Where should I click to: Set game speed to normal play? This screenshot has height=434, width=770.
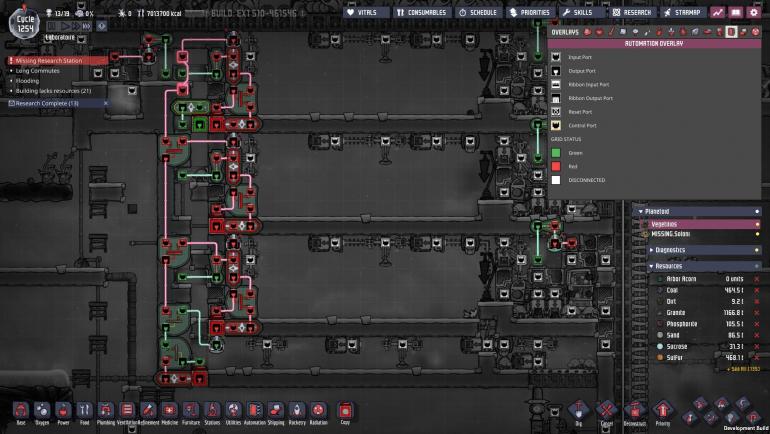pyautogui.click(x=65, y=26)
